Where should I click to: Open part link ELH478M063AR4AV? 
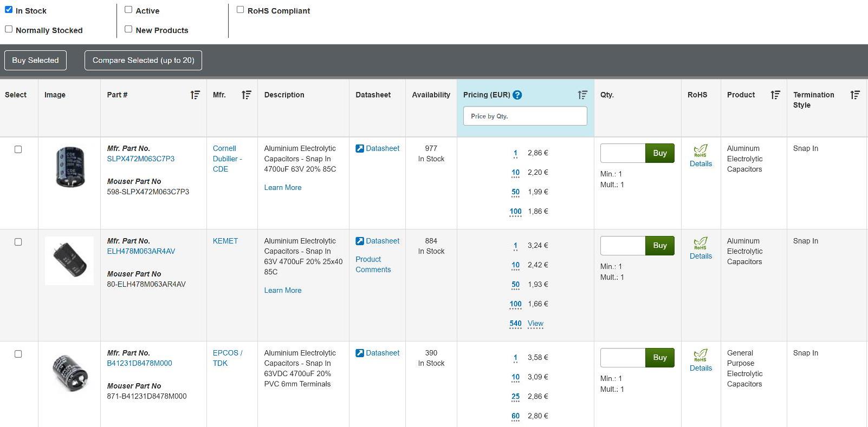point(141,251)
